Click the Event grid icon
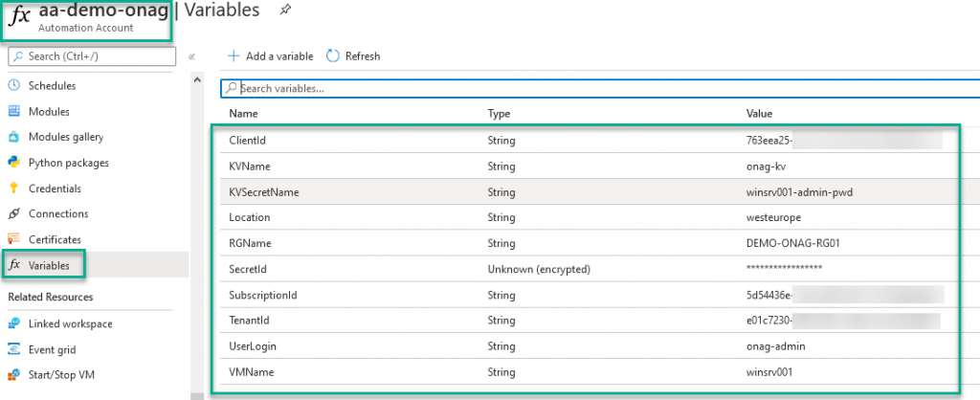The height and width of the screenshot is (400, 980). [x=13, y=349]
